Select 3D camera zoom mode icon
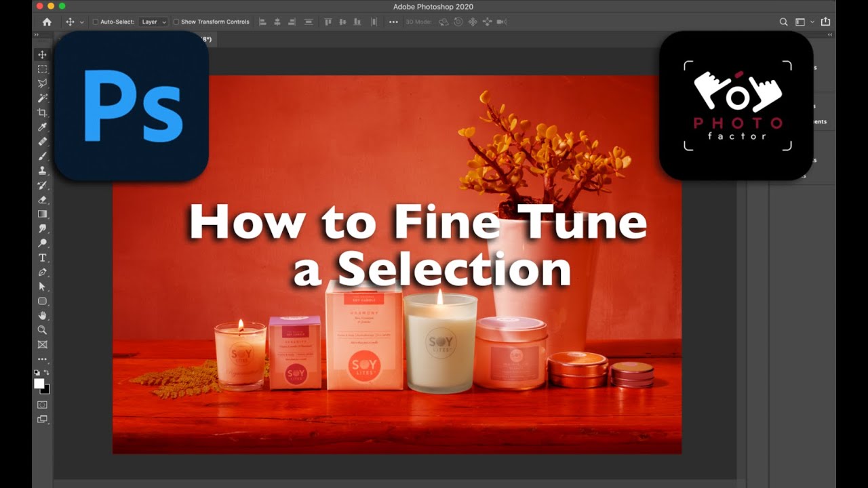 pyautogui.click(x=502, y=22)
